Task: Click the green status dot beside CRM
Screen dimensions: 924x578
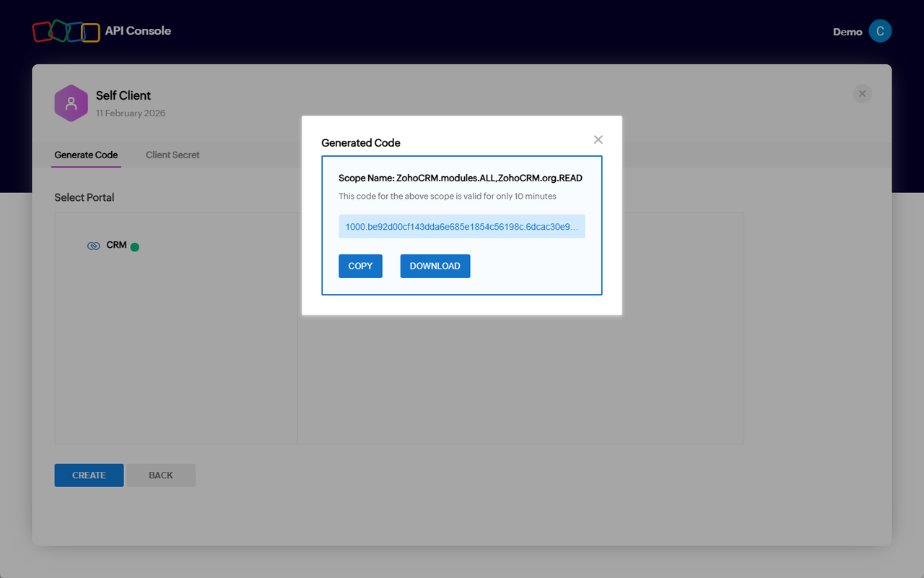Action: pyautogui.click(x=134, y=247)
